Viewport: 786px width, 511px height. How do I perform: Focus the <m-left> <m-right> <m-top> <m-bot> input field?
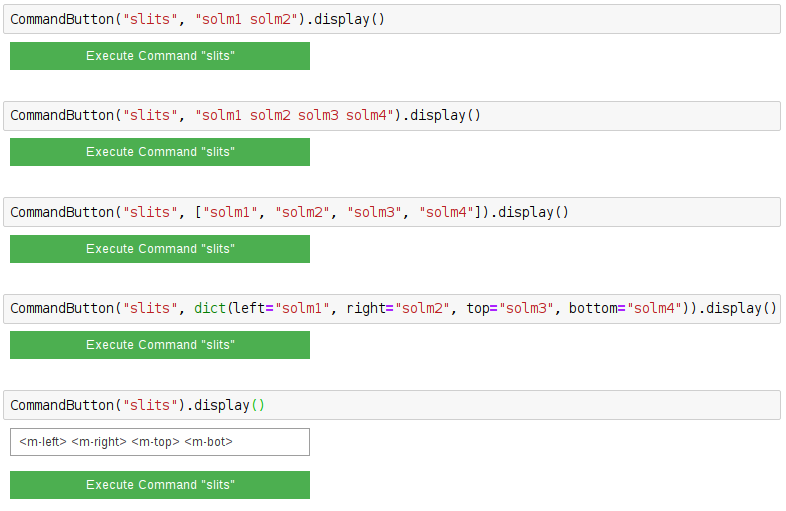[x=160, y=442]
